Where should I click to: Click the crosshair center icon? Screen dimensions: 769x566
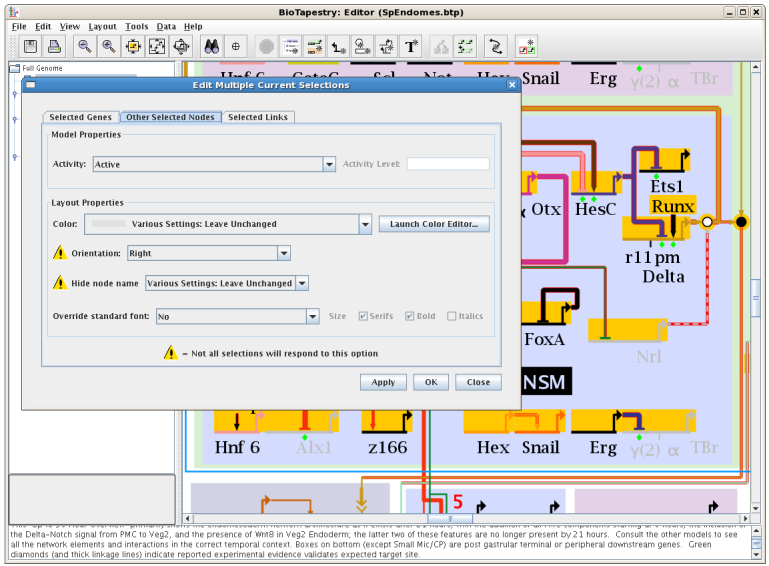pyautogui.click(x=235, y=46)
